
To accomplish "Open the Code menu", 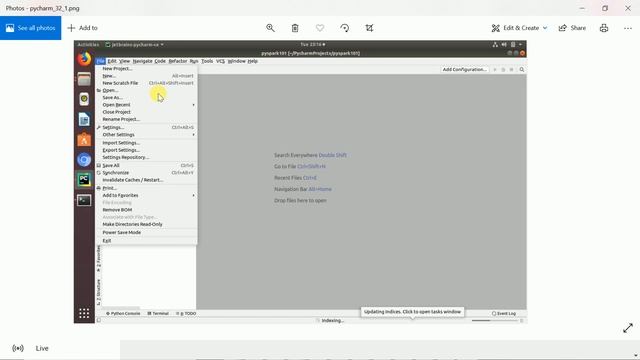I will tap(160, 61).
